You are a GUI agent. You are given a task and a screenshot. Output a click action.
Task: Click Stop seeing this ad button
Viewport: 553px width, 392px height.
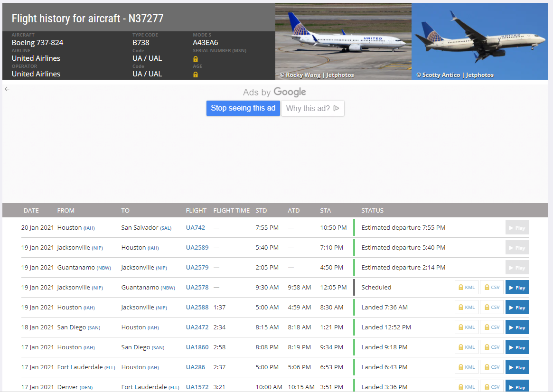click(x=243, y=108)
